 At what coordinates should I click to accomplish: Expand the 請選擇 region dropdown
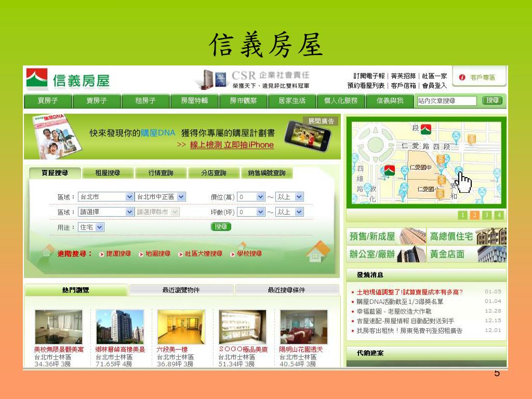(106, 212)
